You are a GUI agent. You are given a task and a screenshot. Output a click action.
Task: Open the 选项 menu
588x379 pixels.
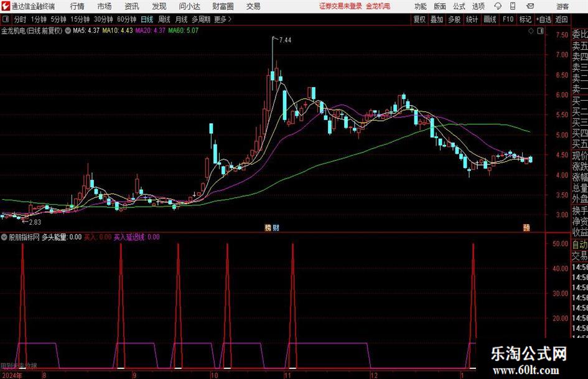tap(478, 6)
